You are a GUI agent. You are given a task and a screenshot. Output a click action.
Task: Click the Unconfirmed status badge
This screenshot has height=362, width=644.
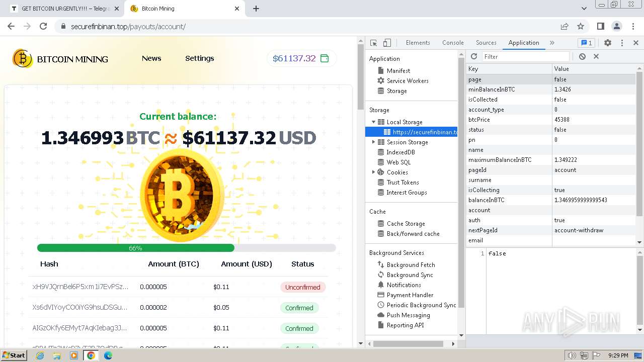click(x=303, y=287)
